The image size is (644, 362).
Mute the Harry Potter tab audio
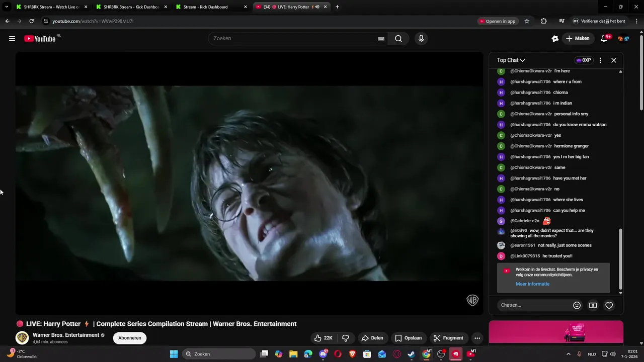317,7
